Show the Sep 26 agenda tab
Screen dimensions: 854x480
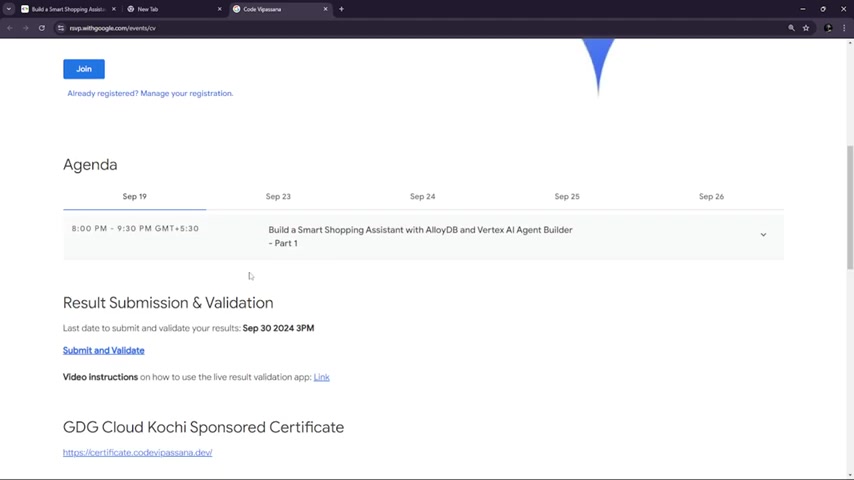pos(711,197)
